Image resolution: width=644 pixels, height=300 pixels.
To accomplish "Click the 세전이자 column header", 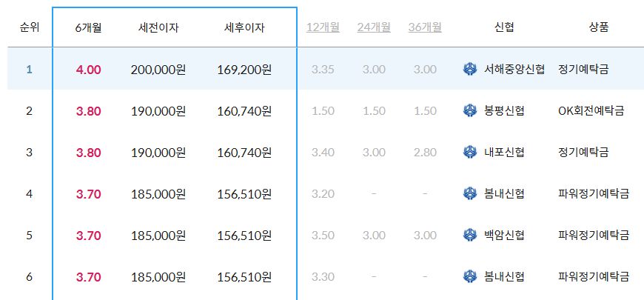I will click(158, 28).
